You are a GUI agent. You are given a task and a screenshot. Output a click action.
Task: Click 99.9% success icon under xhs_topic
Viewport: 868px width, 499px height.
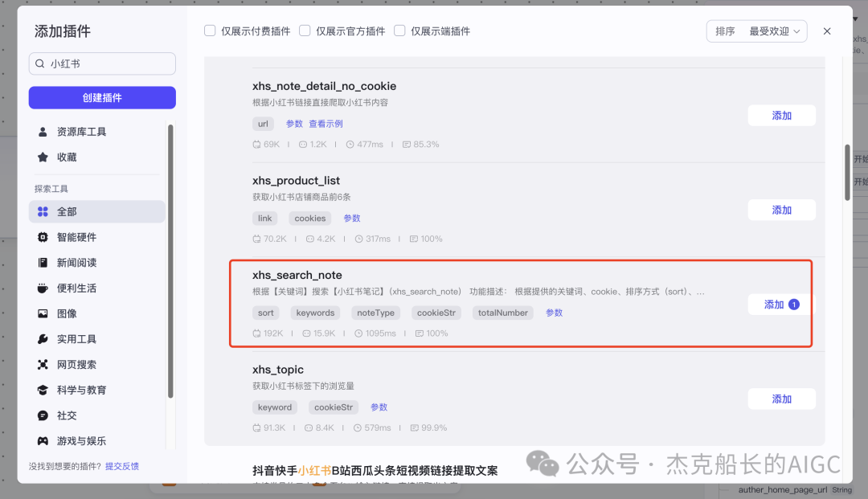click(x=414, y=427)
